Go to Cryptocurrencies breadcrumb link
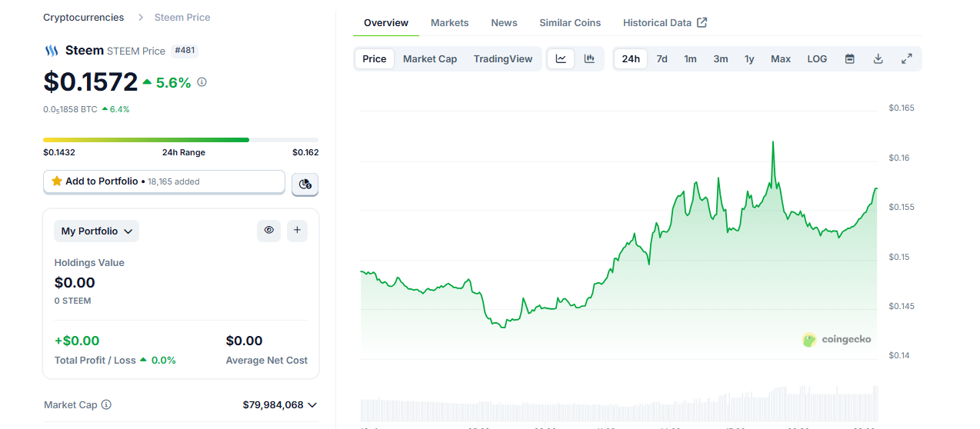Image resolution: width=980 pixels, height=429 pixels. coord(83,17)
